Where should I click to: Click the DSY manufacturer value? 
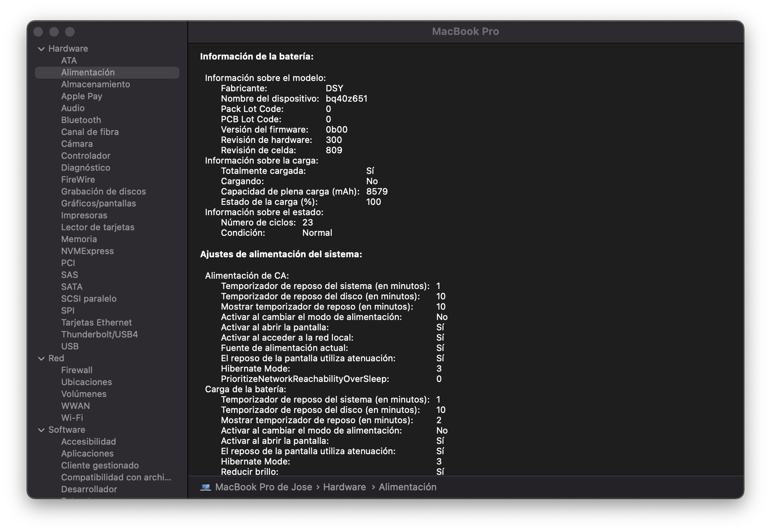click(334, 88)
